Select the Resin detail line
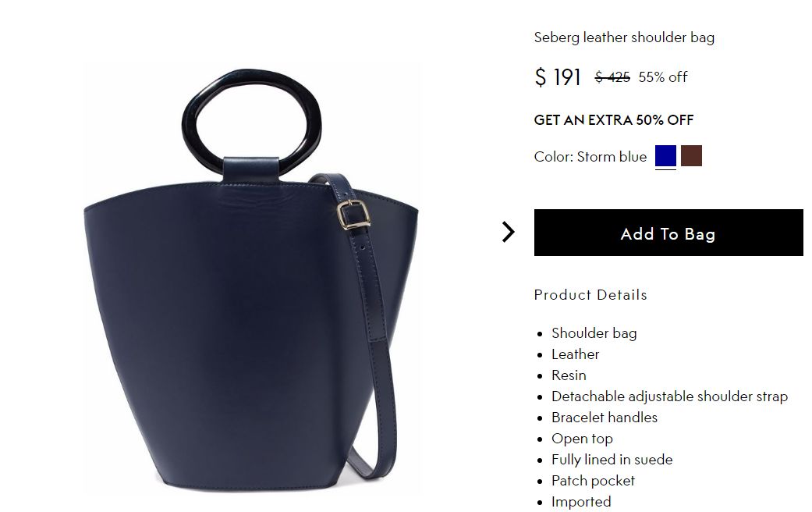This screenshot has height=512, width=812. tap(569, 375)
